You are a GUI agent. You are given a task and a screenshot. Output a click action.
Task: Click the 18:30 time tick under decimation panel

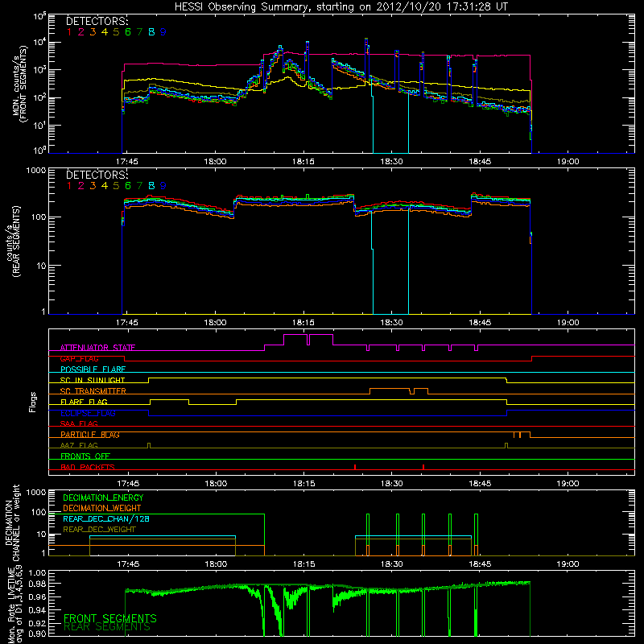tap(392, 564)
